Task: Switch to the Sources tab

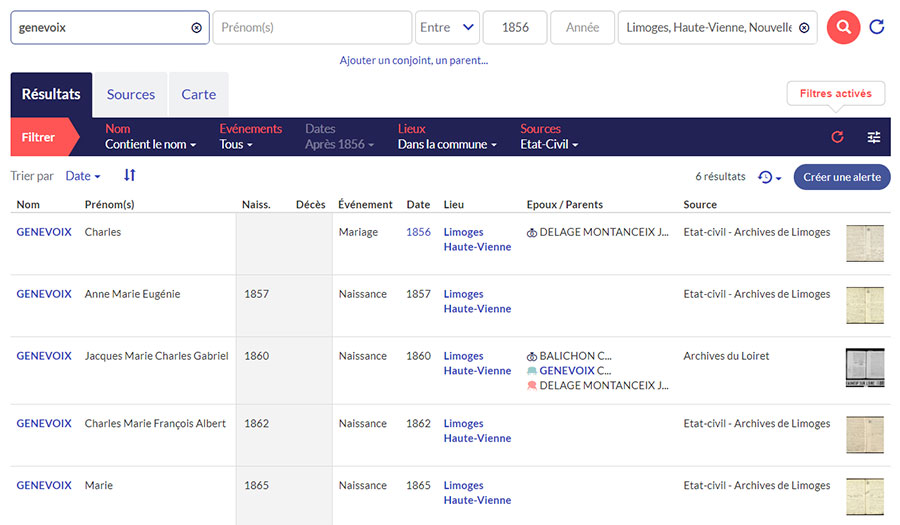Action: (x=131, y=94)
